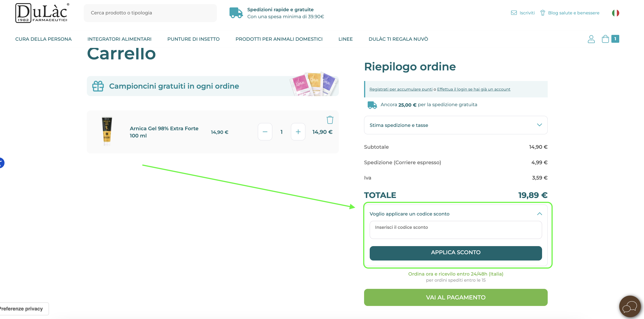Click the Iscriviti link
Viewport: 644px width, 319px height.
[527, 13]
